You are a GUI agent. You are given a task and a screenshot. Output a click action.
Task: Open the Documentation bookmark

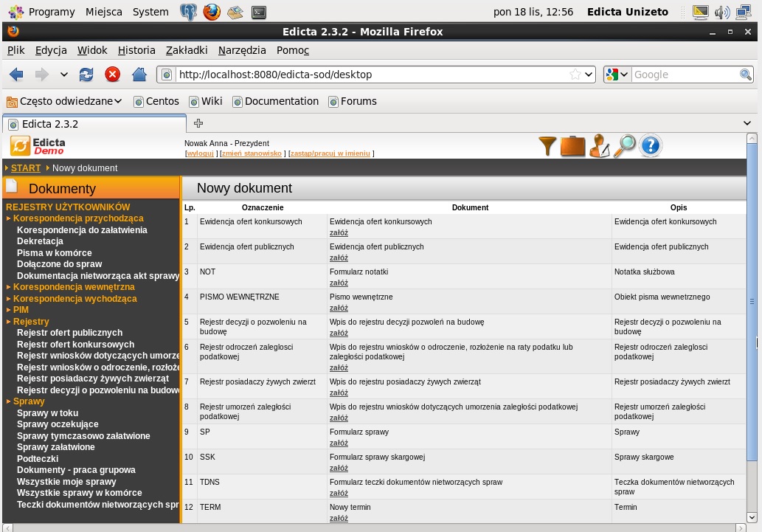(x=276, y=101)
